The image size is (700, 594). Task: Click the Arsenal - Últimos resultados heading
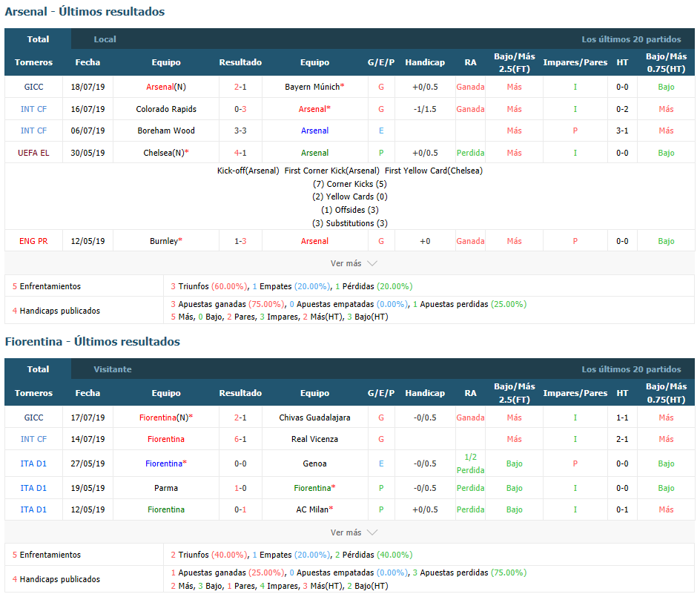tap(85, 12)
